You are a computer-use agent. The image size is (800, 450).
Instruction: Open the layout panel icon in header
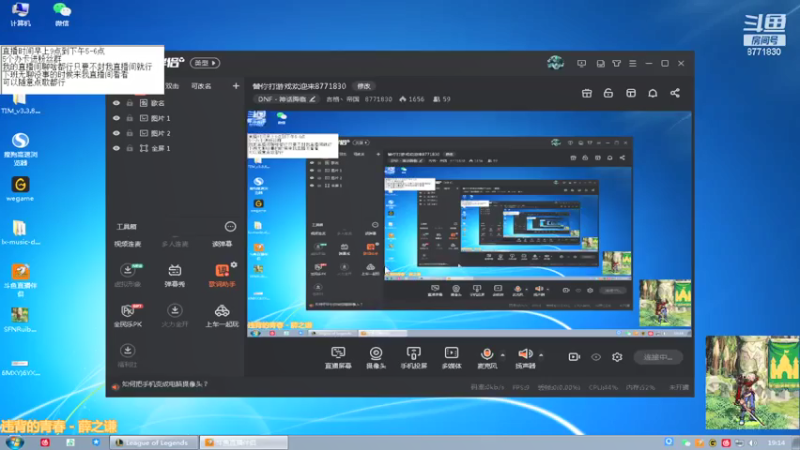tap(631, 93)
